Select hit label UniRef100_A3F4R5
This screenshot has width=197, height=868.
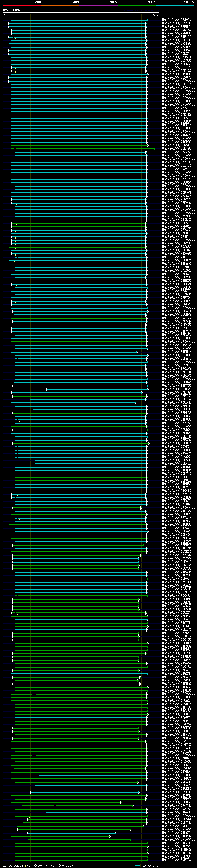(x=177, y=785)
